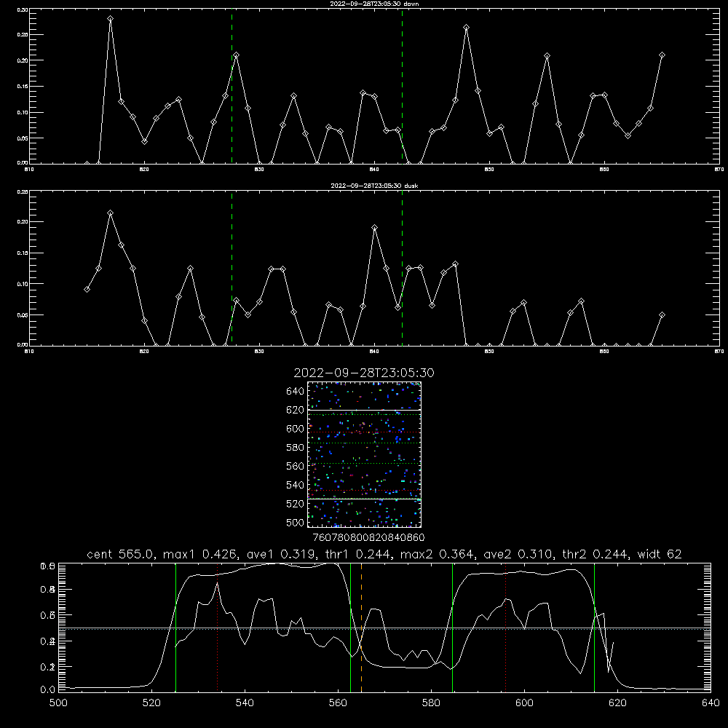
Task: Click the bottom plot x-axis label 620
Action: coord(617,703)
